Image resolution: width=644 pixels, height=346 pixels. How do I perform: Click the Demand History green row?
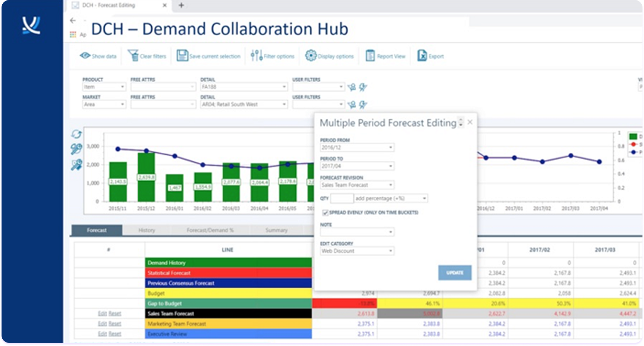(228, 262)
